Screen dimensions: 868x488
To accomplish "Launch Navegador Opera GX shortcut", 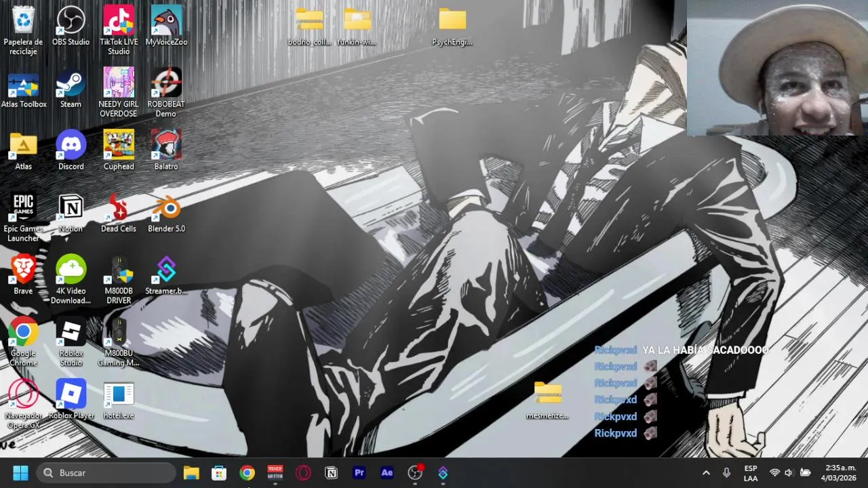I will click(23, 405).
